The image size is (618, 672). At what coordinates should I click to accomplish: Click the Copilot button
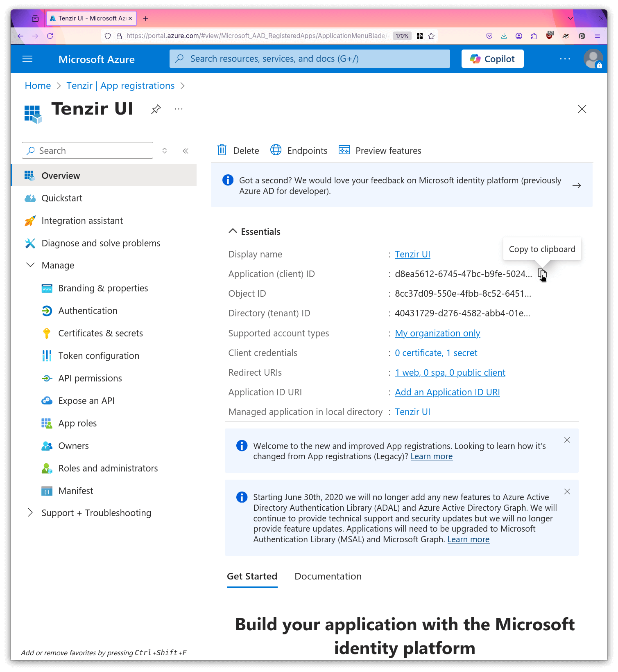click(x=492, y=59)
